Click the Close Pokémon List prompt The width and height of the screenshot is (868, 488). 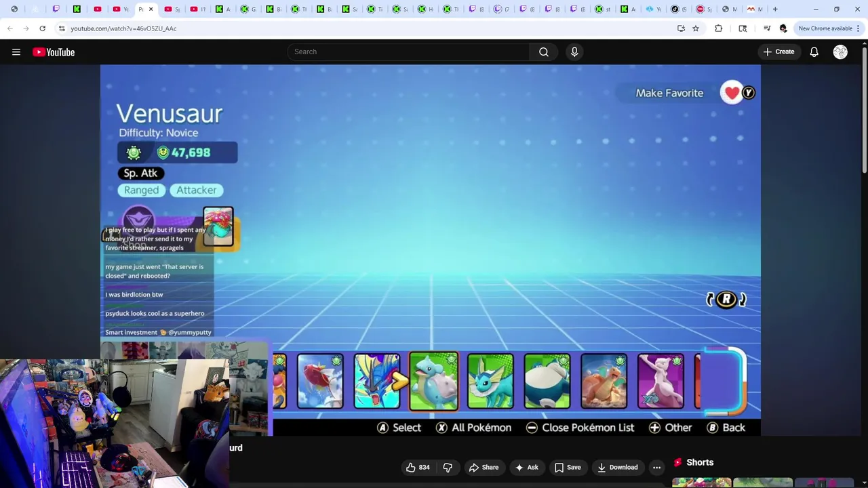click(x=580, y=428)
